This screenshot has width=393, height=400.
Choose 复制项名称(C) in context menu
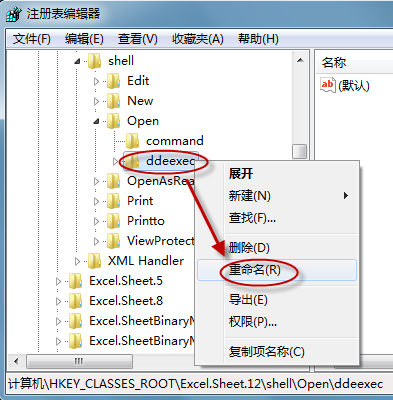point(277,352)
